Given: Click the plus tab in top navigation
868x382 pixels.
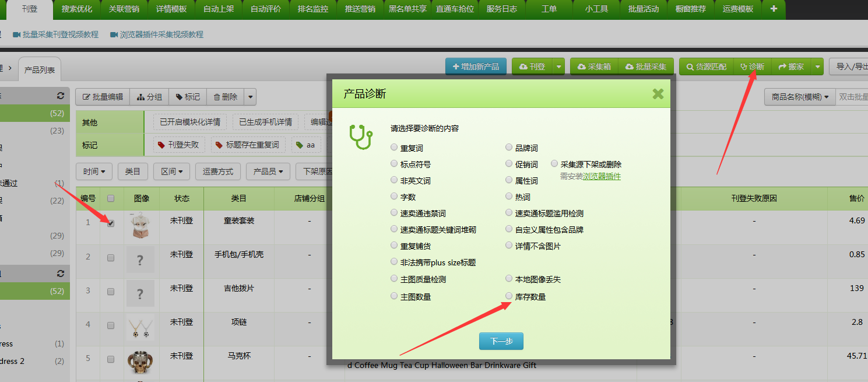Looking at the screenshot, I should pyautogui.click(x=774, y=9).
